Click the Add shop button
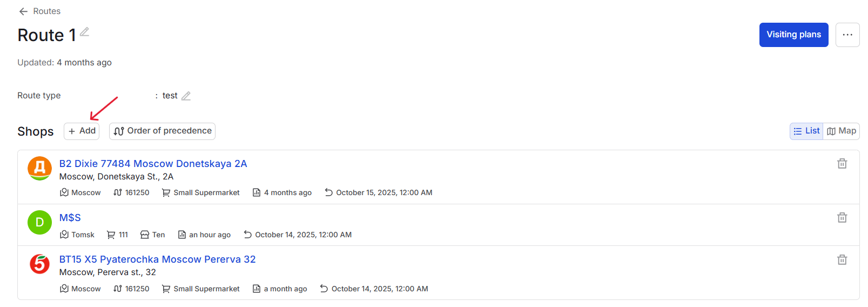 coord(82,131)
